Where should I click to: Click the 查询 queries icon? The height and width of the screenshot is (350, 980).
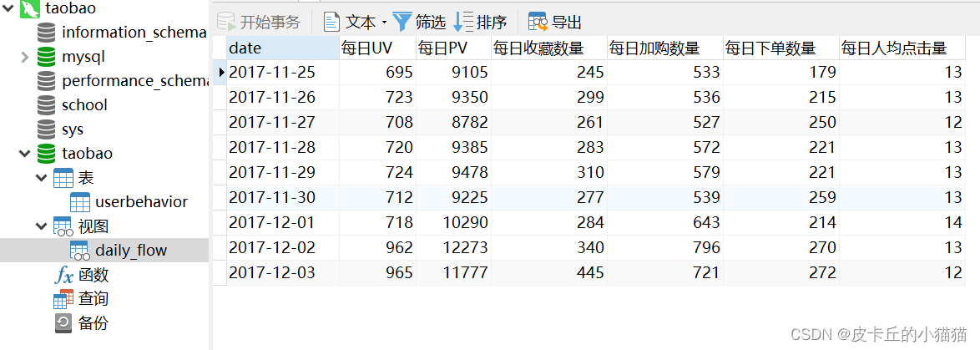(x=63, y=299)
